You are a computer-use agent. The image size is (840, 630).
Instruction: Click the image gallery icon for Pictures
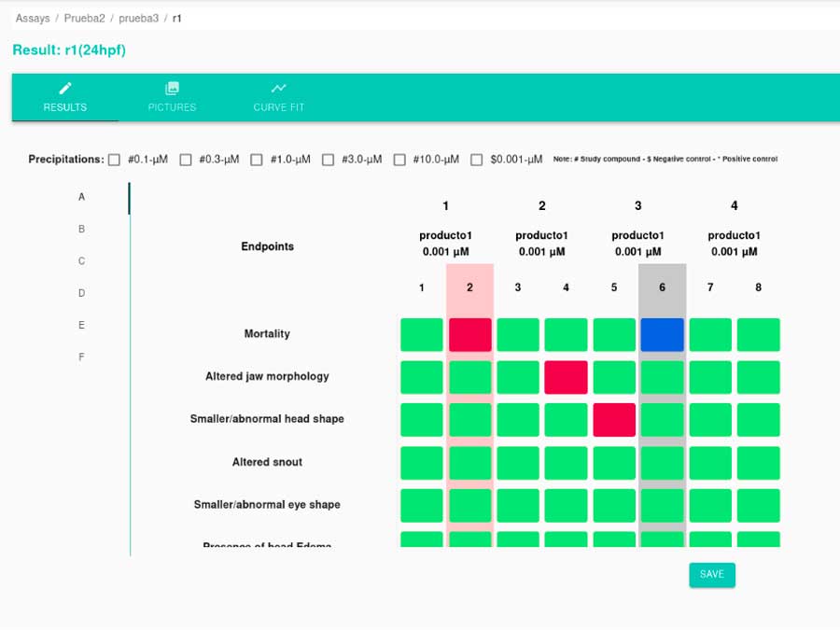click(172, 89)
